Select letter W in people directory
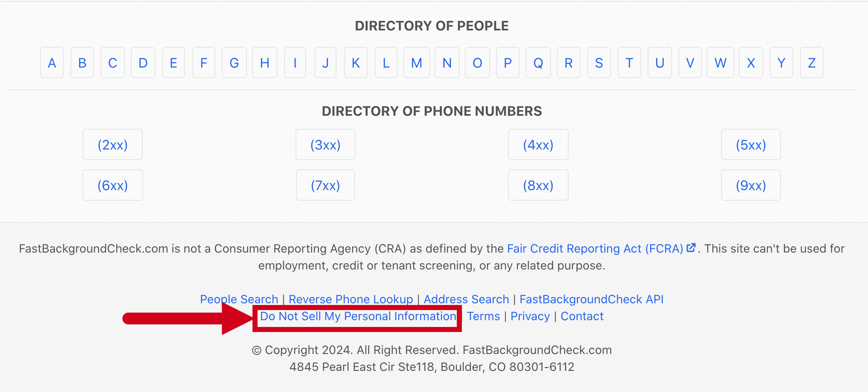The height and width of the screenshot is (392, 868). (721, 63)
